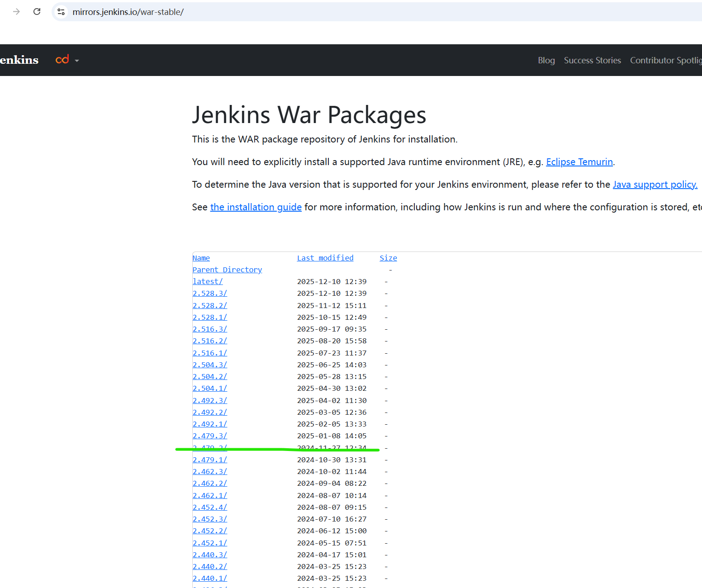Open the 2.452.3/ directory
This screenshot has height=588, width=702.
(210, 519)
